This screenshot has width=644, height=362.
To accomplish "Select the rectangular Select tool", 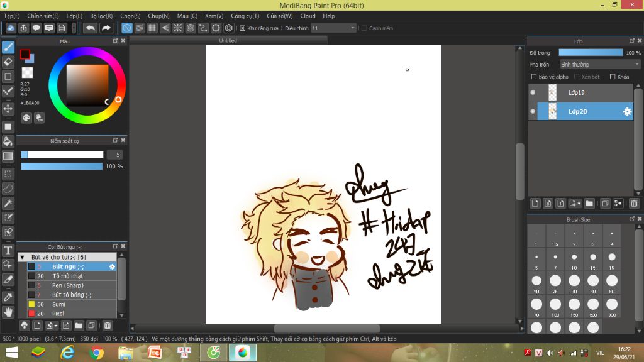I will click(8, 174).
